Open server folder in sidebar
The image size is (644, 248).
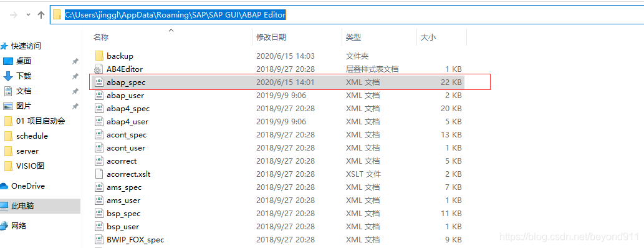tap(27, 151)
